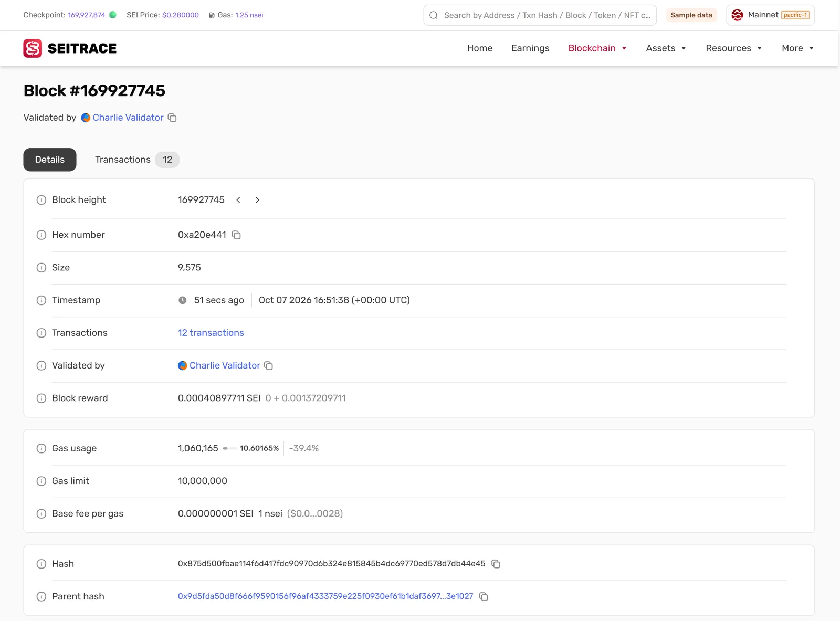Click the Block #169927745 heading
Image resolution: width=840 pixels, height=621 pixels.
click(x=94, y=91)
